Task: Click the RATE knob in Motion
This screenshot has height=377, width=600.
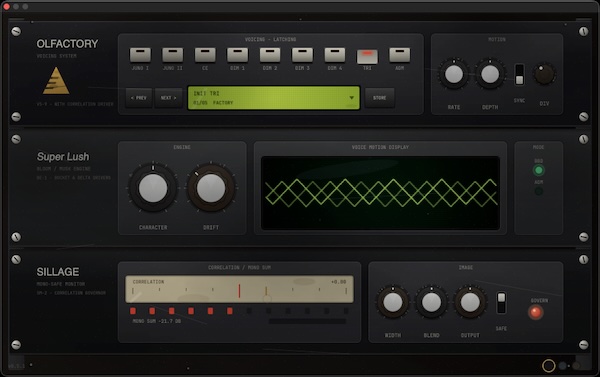Action: click(x=454, y=74)
